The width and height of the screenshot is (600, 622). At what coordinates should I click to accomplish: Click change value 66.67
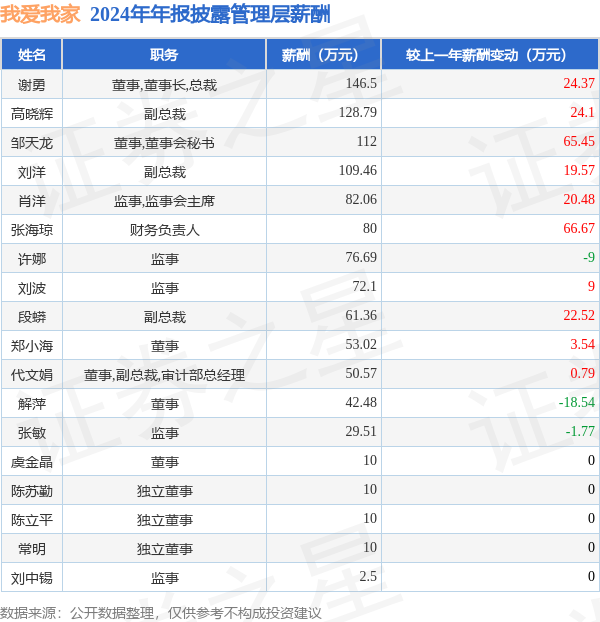579,228
